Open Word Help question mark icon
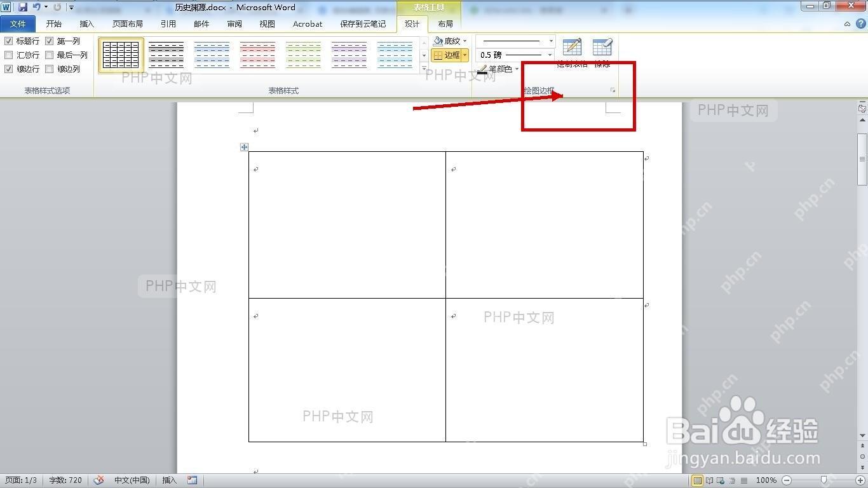This screenshot has width=868, height=488. click(x=860, y=24)
